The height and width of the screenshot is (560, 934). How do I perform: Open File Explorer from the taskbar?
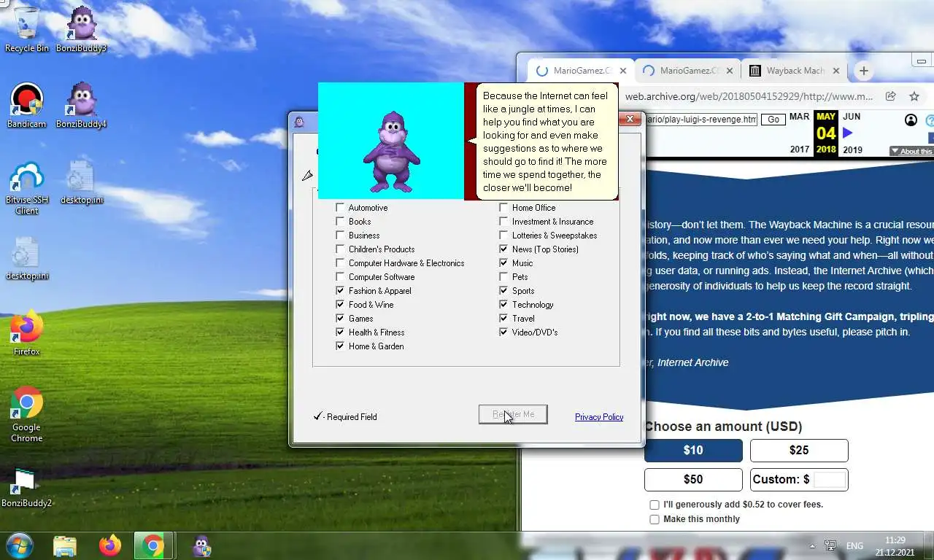coord(65,545)
